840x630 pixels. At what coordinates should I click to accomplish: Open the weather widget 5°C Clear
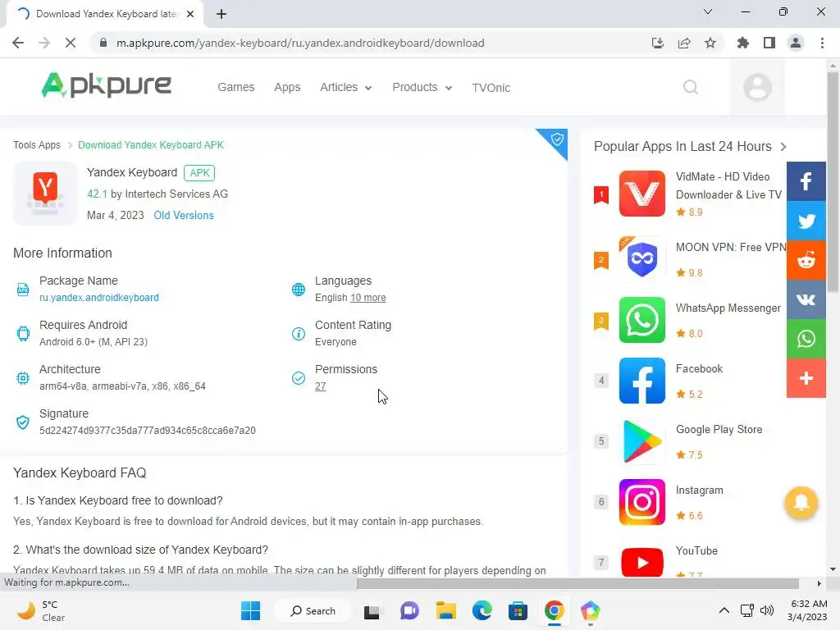point(41,610)
